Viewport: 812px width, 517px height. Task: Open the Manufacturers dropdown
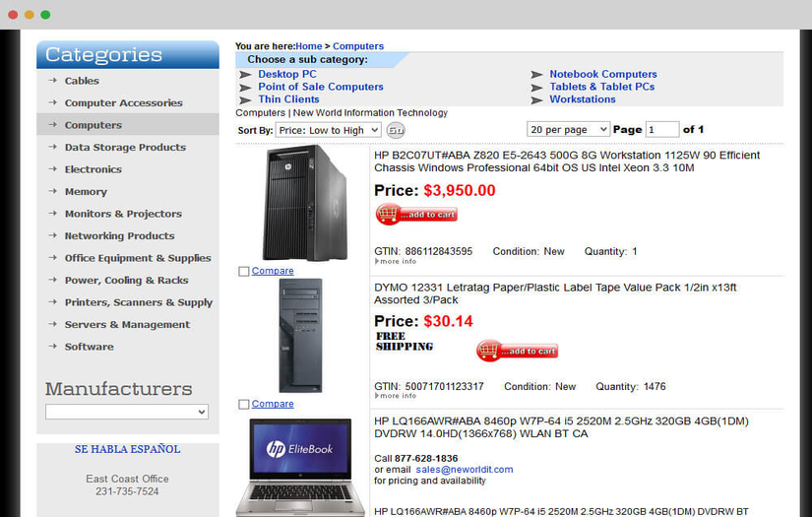(x=127, y=412)
